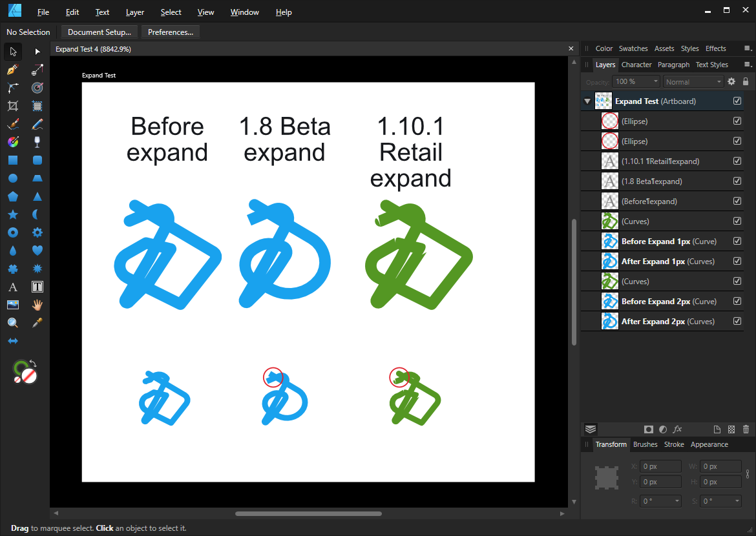Open the layer Opacity dropdown

point(636,82)
